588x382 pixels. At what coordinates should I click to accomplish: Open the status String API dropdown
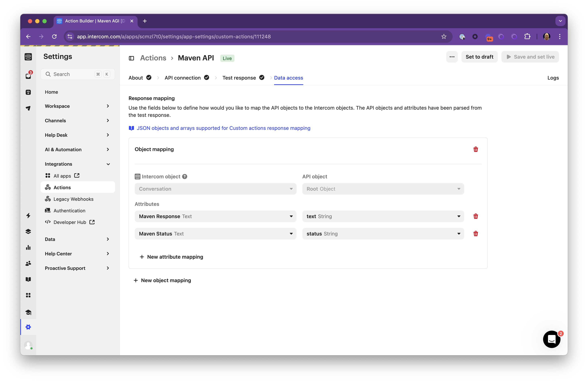383,234
